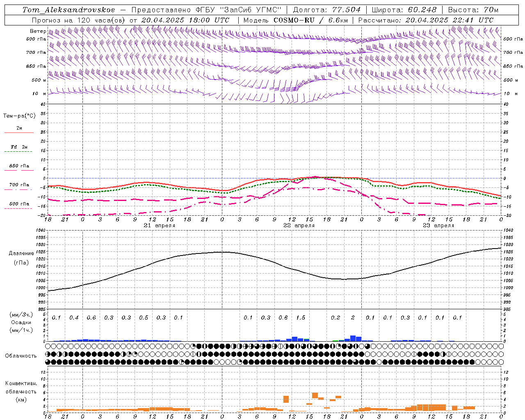Click the Давление pressure panel label
Viewport: 525px width, 420px height.
click(21, 253)
